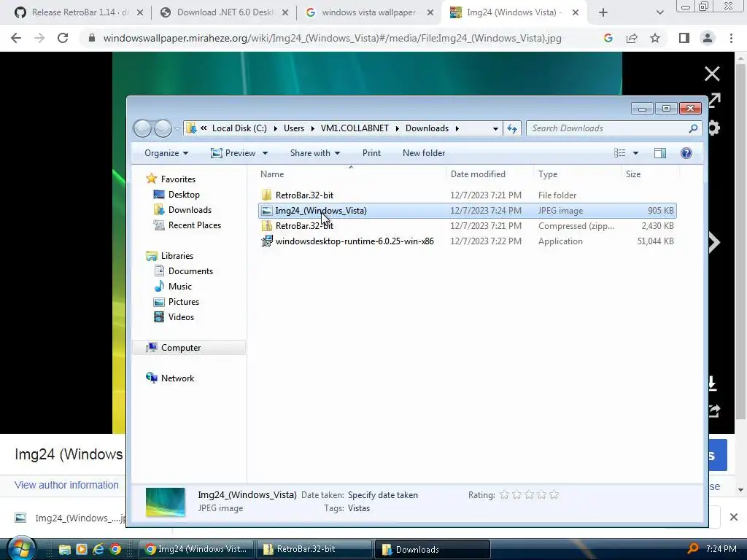Click Explorer forward navigation button
The height and width of the screenshot is (560, 747).
163,128
